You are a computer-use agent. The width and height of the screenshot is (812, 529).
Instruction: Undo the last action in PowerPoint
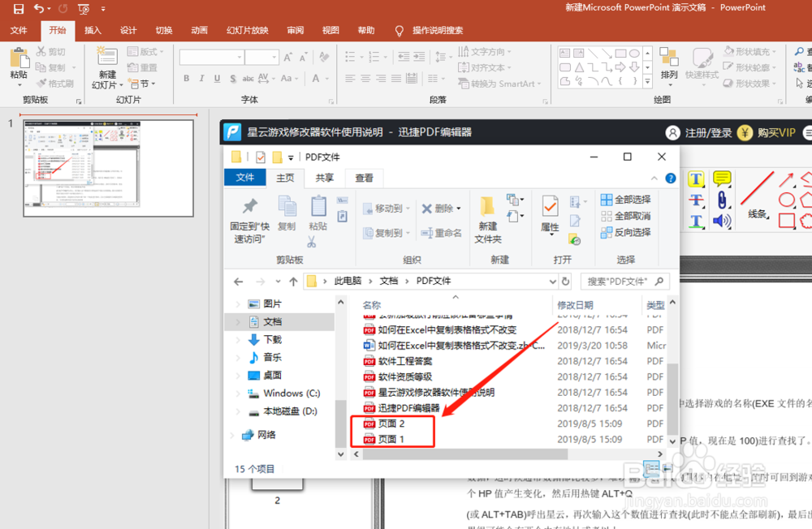click(39, 8)
